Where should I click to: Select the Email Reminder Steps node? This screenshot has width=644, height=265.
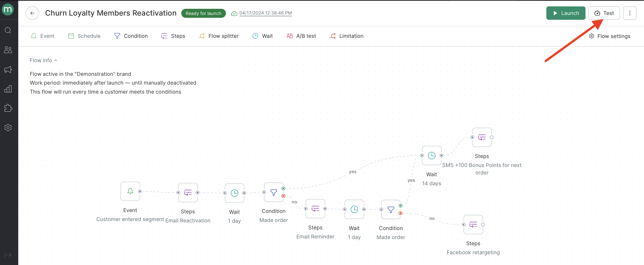[315, 209]
